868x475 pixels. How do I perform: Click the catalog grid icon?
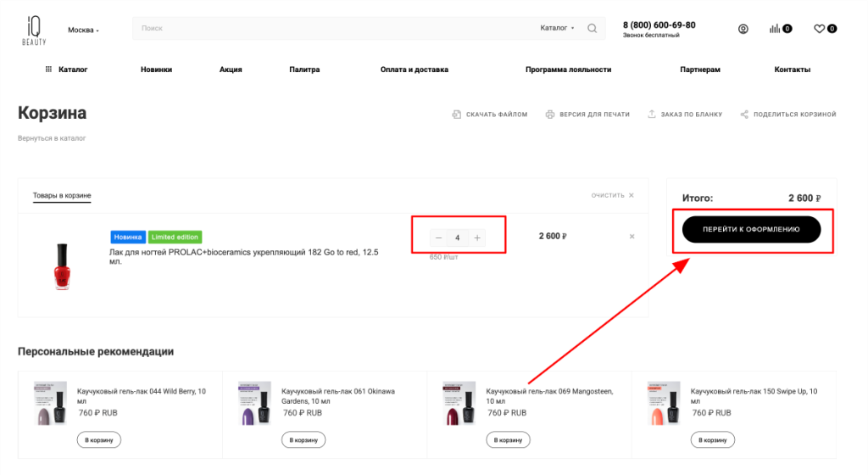pyautogui.click(x=48, y=70)
